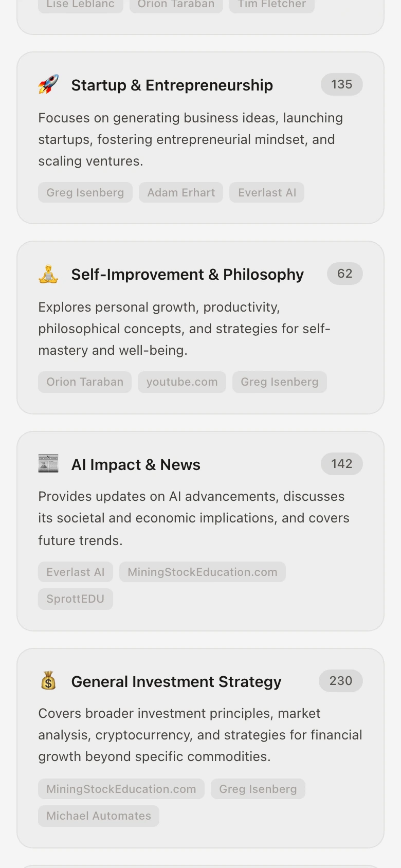Click the 135 count badge on Startup card

click(x=341, y=84)
